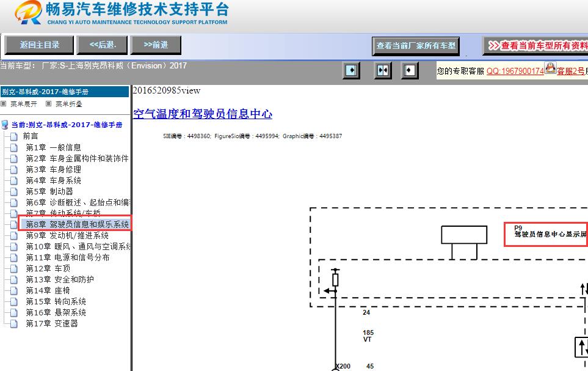This screenshot has width=588, height=371.
Task: Open the QQ:1967900174 customer service link
Action: click(x=515, y=71)
